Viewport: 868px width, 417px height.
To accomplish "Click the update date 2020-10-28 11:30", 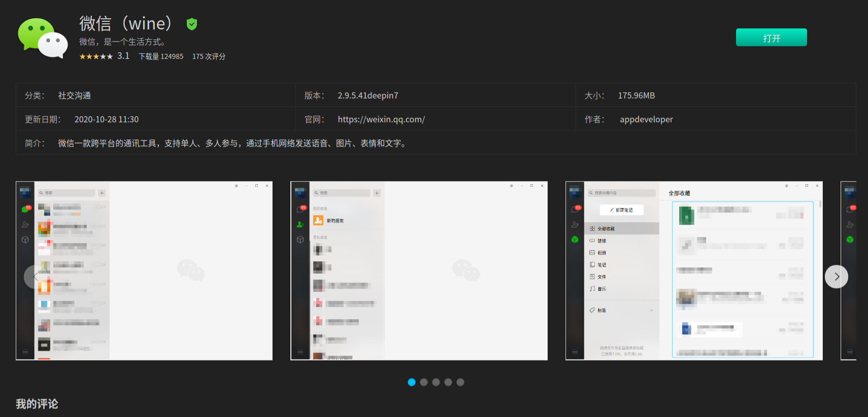I will point(107,119).
